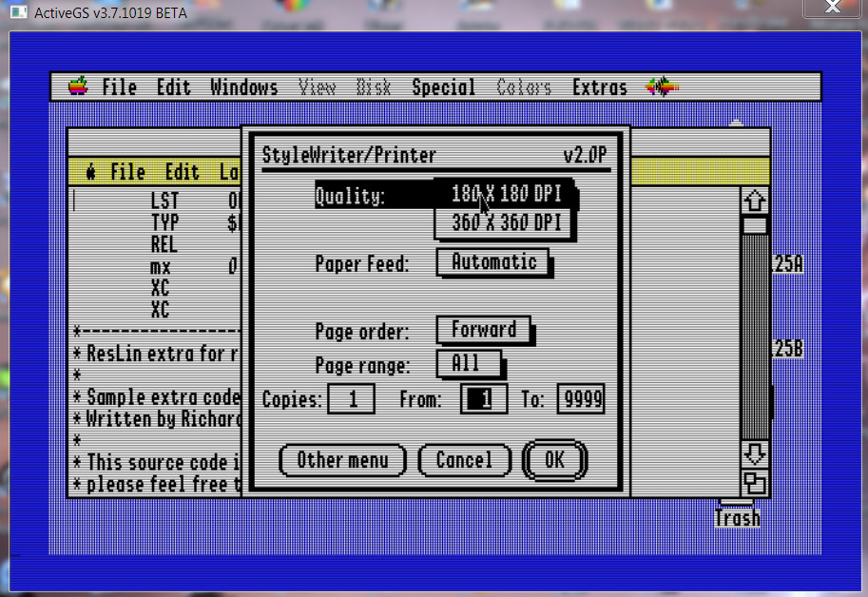Open Edit menu in the yellow editor bar

click(183, 172)
